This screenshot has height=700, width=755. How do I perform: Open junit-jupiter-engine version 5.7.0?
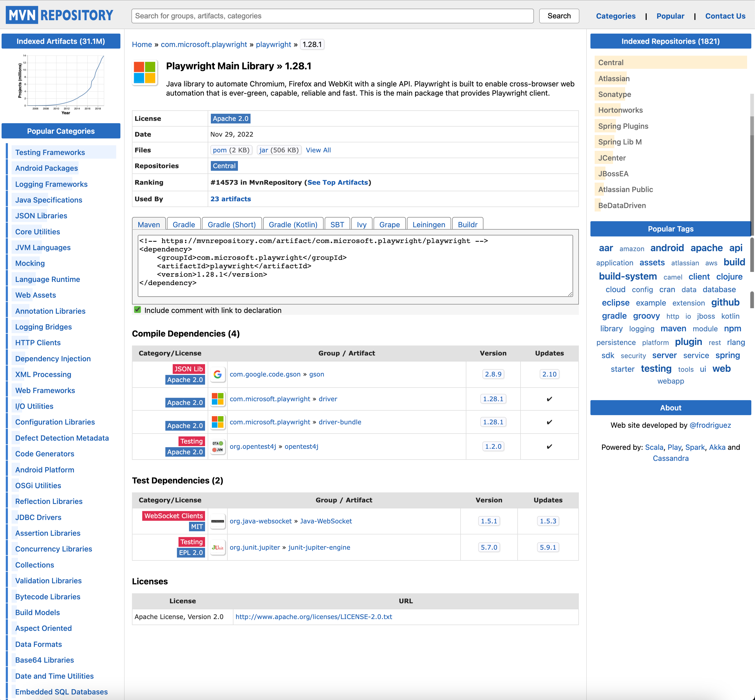click(489, 548)
